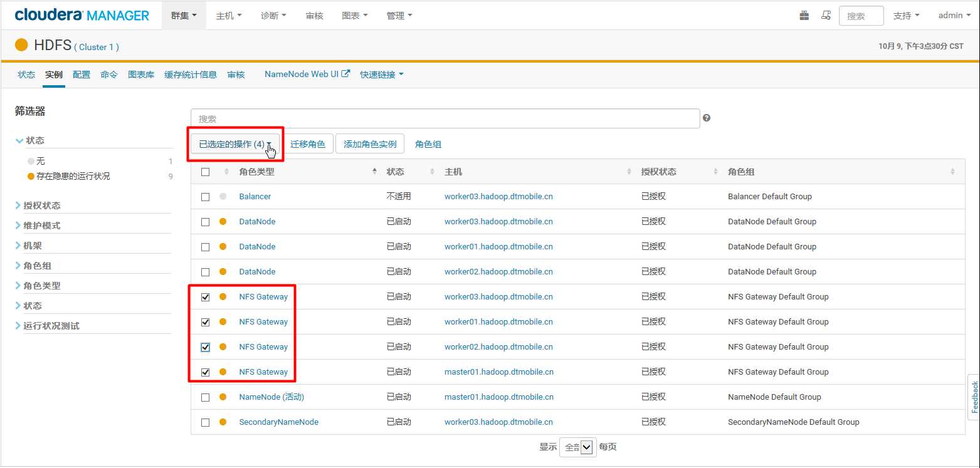Click the HDFS orange health status icon
The image size is (980, 468).
pyautogui.click(x=21, y=45)
